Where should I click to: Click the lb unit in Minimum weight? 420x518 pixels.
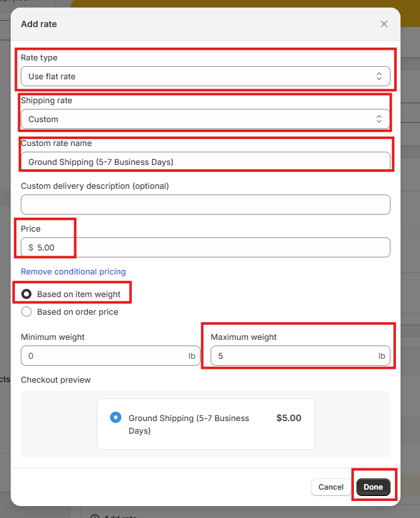coord(192,356)
